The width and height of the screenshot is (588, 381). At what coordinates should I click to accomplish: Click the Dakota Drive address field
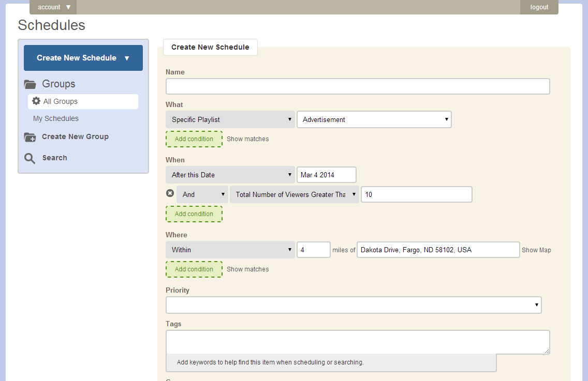(x=438, y=250)
